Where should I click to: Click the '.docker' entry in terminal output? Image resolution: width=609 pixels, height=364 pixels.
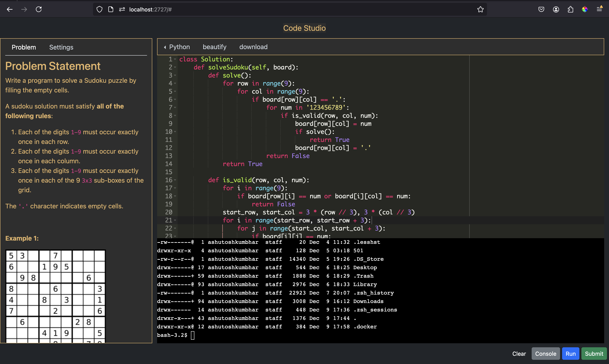coord(365,327)
